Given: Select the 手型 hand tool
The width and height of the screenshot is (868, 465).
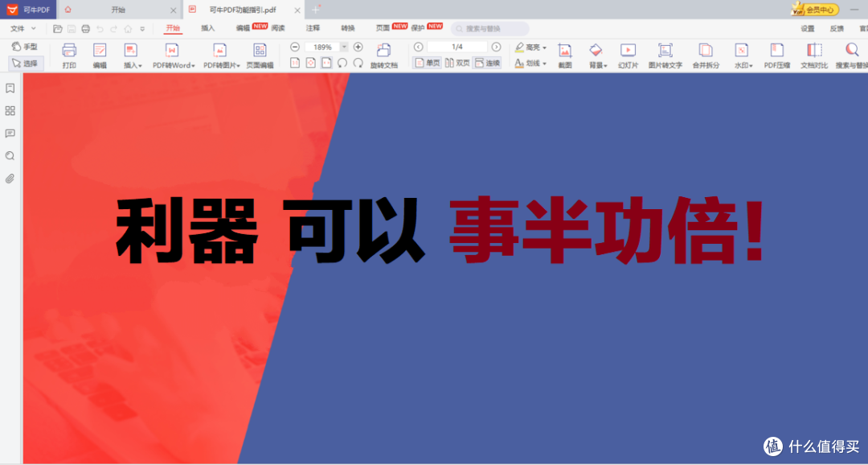Looking at the screenshot, I should point(25,47).
